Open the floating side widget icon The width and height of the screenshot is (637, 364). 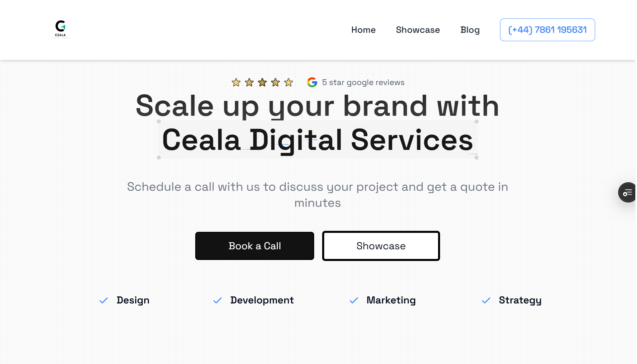pos(627,192)
